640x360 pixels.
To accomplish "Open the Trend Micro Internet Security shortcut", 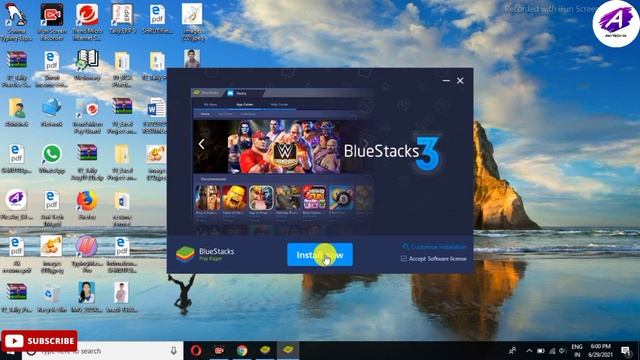I will click(87, 22).
